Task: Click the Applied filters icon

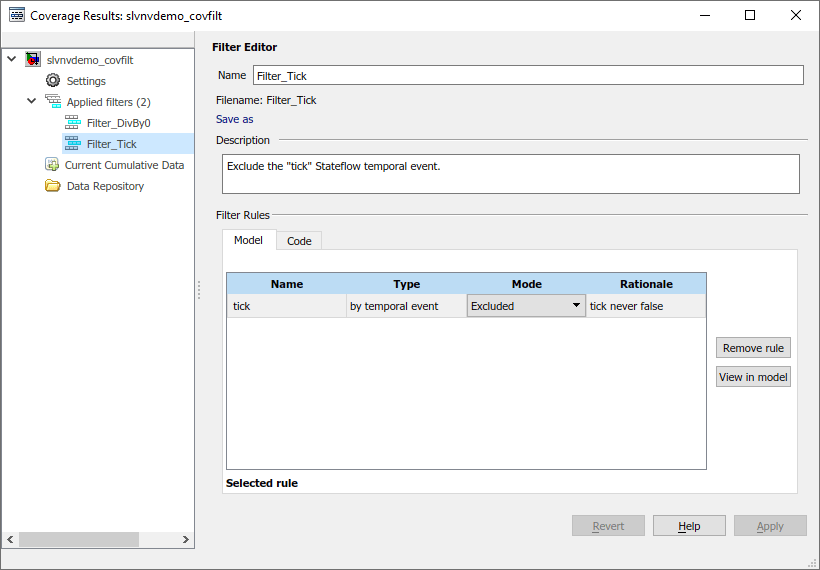Action: [53, 101]
